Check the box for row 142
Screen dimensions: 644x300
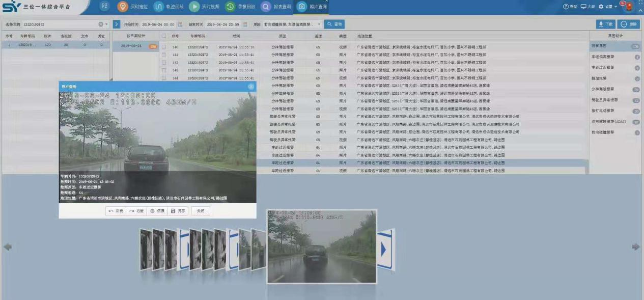tap(164, 62)
